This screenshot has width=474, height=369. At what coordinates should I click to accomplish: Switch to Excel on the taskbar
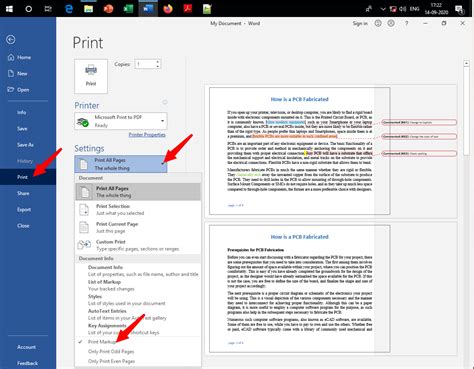click(x=128, y=9)
